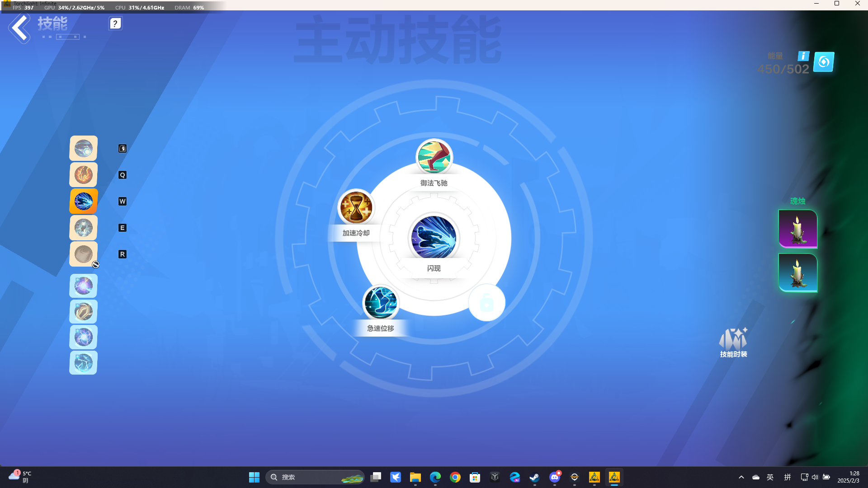Choose the Q key fire skill slot
The height and width of the screenshot is (488, 868).
tap(83, 175)
